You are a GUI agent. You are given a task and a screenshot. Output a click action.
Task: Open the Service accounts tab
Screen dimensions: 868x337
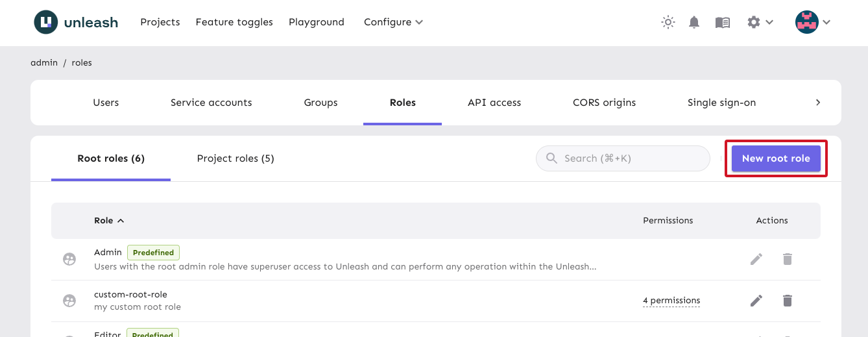pos(211,103)
